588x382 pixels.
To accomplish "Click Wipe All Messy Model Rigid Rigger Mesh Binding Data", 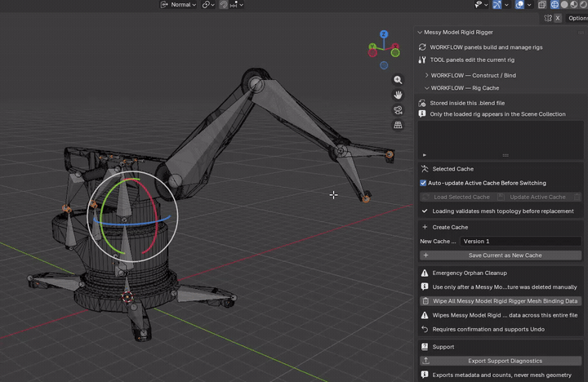I will pos(501,301).
